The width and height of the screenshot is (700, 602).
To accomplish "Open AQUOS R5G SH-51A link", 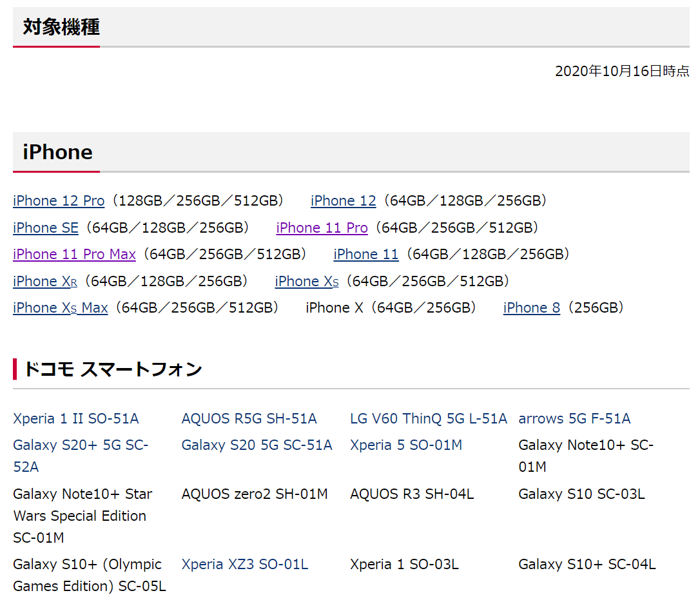I will point(249,418).
